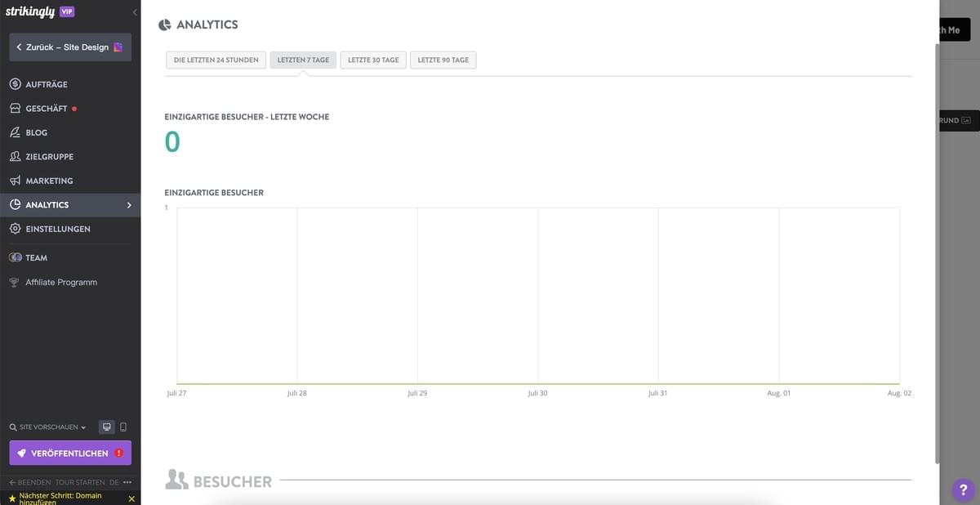Viewport: 980px width, 505px height.
Task: Click the Veröffentlichen publish button
Action: [x=70, y=453]
